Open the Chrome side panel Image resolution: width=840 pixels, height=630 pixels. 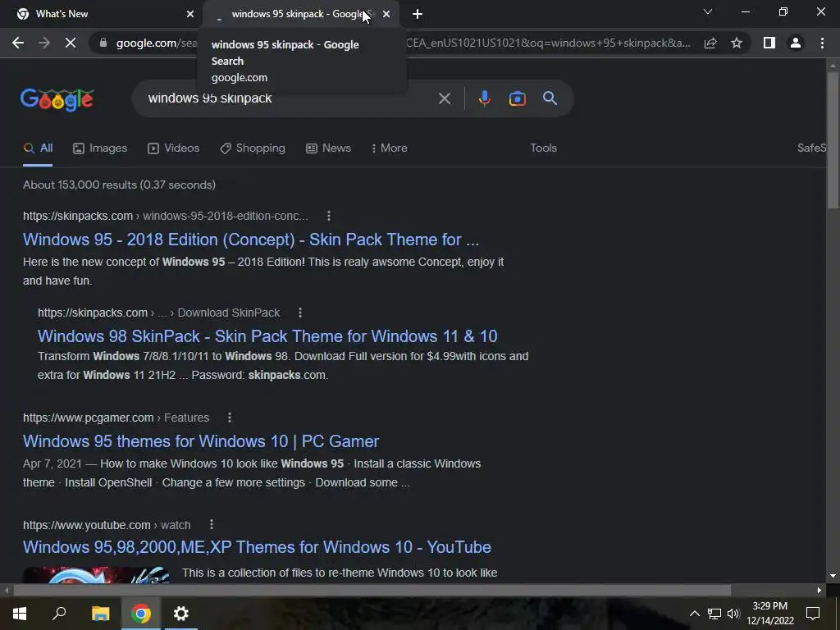769,43
